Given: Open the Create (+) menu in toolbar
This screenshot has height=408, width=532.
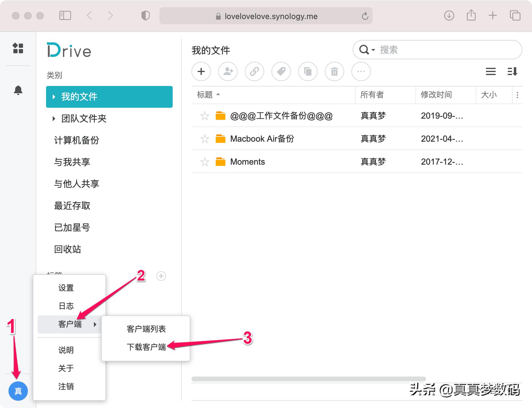Looking at the screenshot, I should tap(201, 72).
